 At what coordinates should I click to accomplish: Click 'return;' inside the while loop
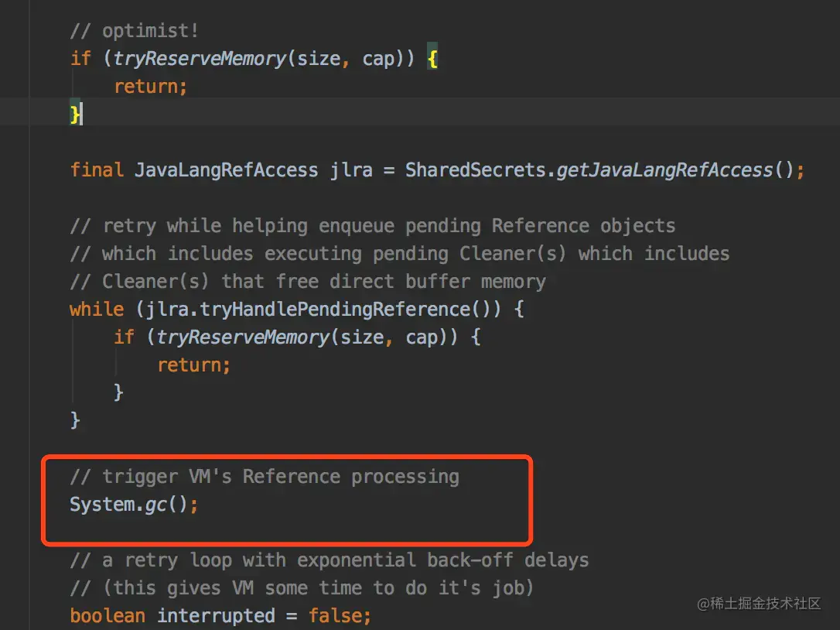coord(193,365)
